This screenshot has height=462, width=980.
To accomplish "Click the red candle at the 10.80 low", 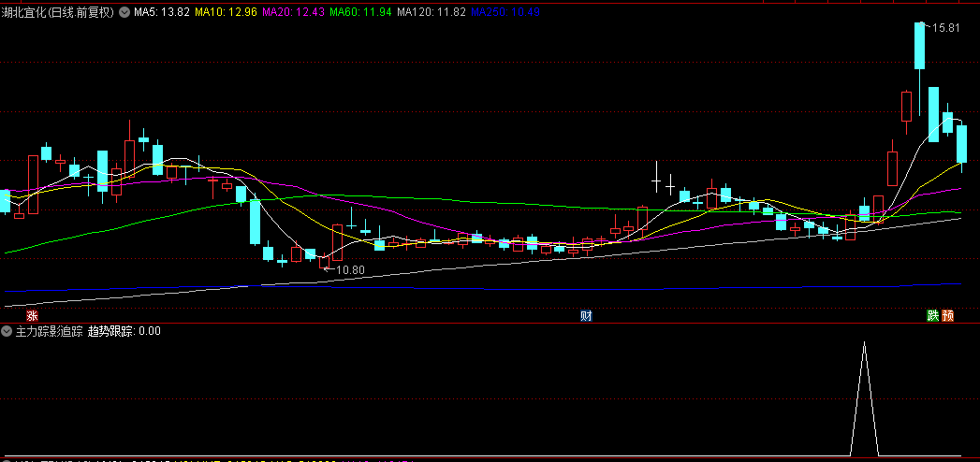I will pyautogui.click(x=324, y=262).
